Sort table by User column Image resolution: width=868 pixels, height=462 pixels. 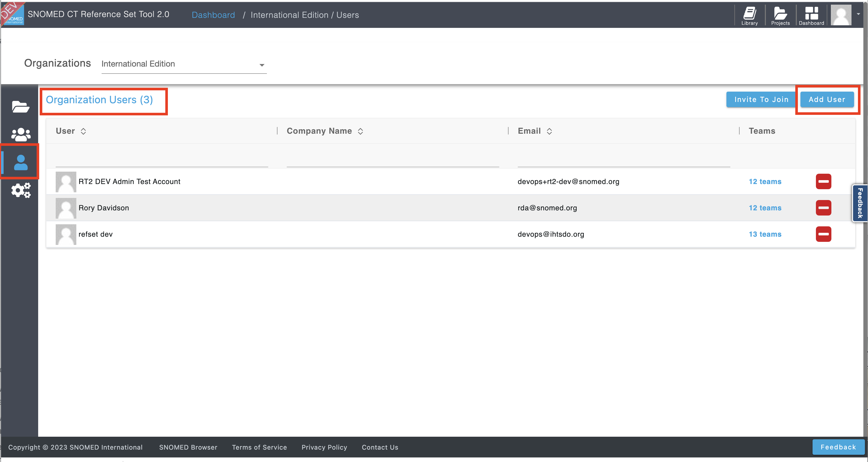(x=83, y=131)
